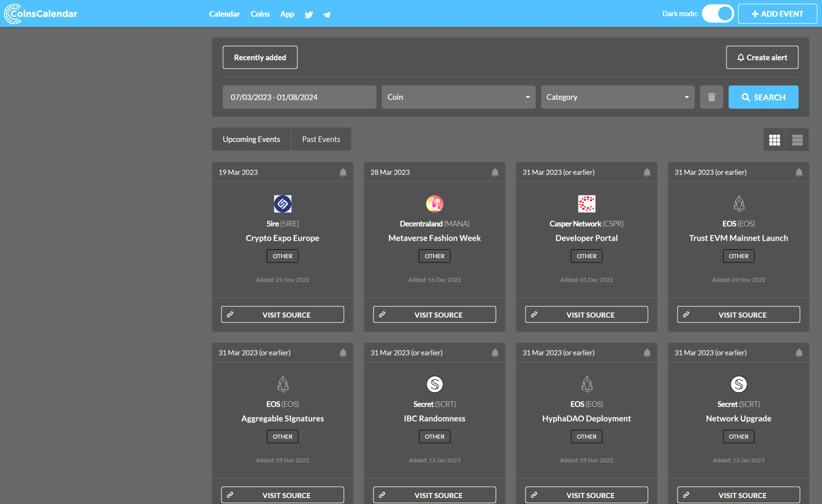Toggle the Dark mode switch
The height and width of the screenshot is (504, 822).
click(718, 14)
